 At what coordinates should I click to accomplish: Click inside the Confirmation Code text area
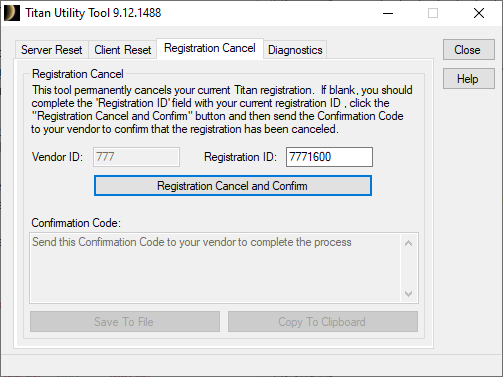pyautogui.click(x=215, y=268)
